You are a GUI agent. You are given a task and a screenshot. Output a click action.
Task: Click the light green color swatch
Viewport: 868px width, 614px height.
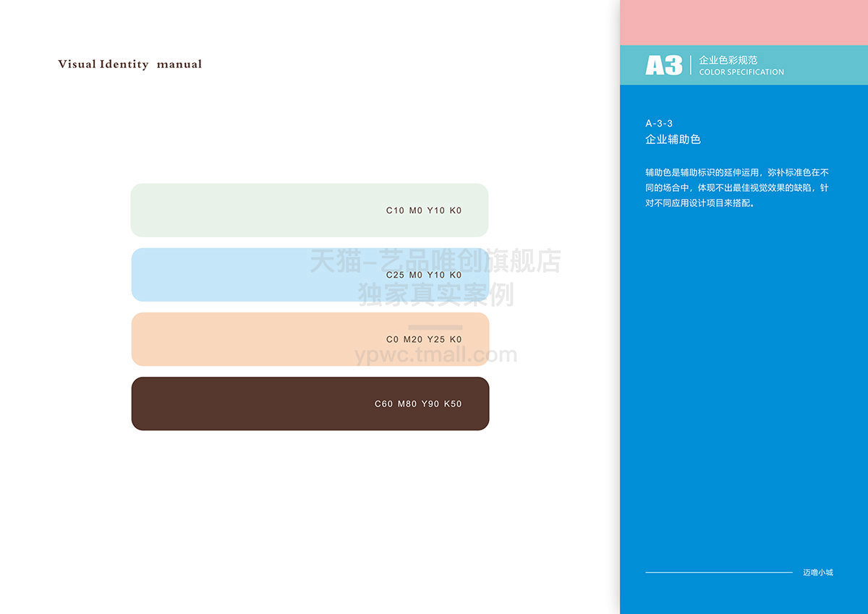pyautogui.click(x=253, y=210)
